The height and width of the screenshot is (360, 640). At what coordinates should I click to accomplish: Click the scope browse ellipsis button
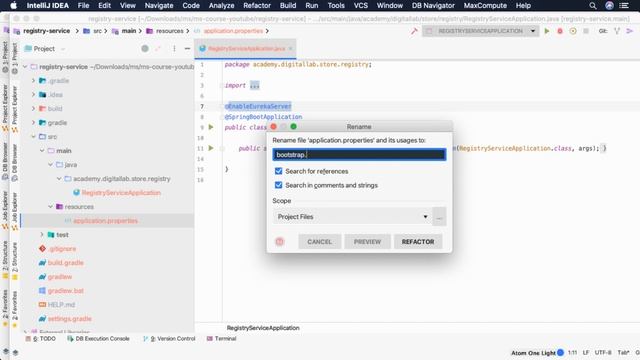(x=439, y=216)
